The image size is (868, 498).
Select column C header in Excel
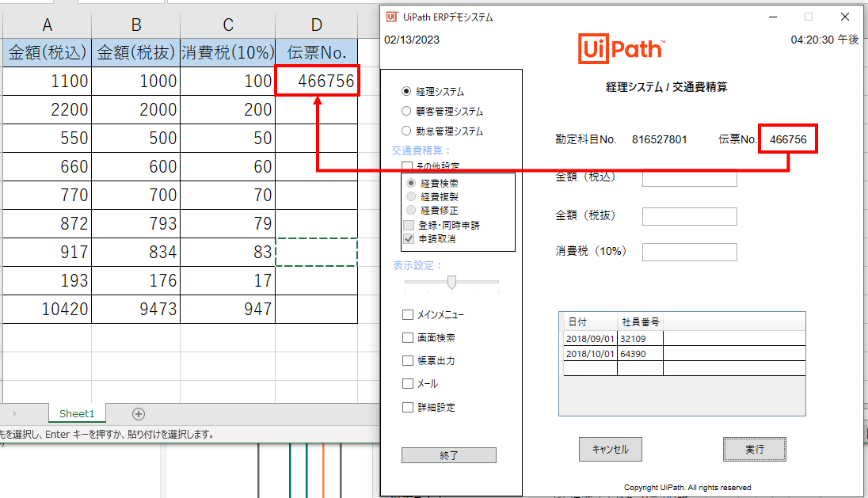click(227, 25)
